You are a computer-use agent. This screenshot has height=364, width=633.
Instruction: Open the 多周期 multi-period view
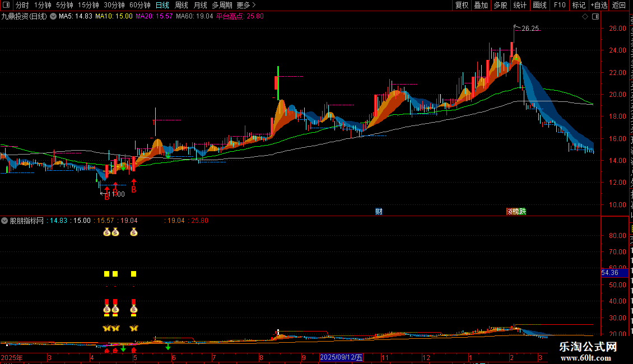pos(222,5)
